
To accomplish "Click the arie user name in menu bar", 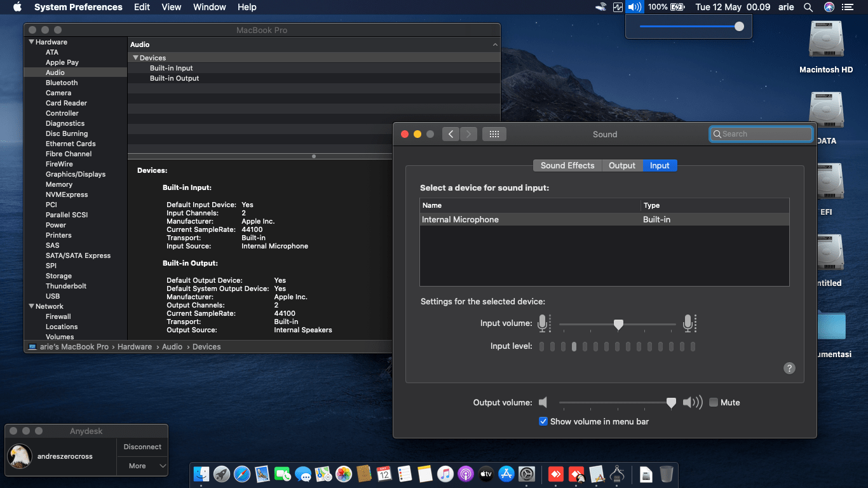I will (786, 7).
